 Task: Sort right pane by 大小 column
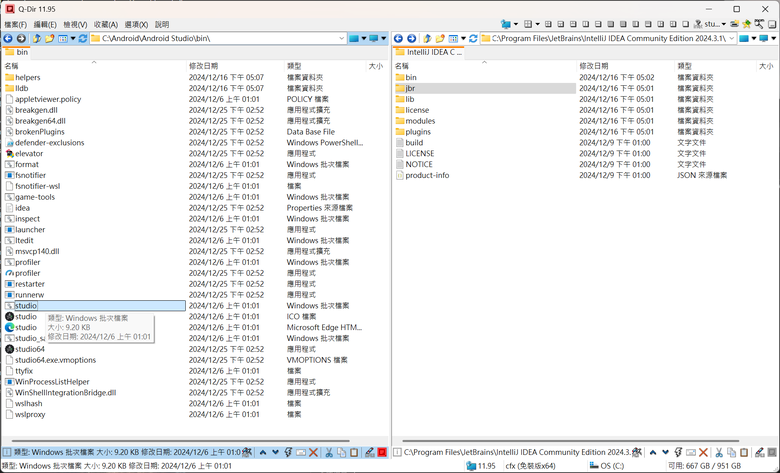766,66
